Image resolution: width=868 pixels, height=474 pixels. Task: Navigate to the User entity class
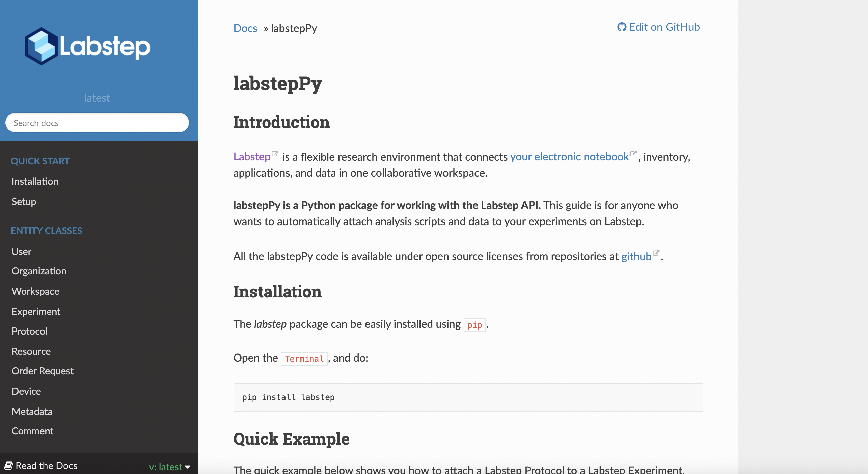(x=22, y=251)
